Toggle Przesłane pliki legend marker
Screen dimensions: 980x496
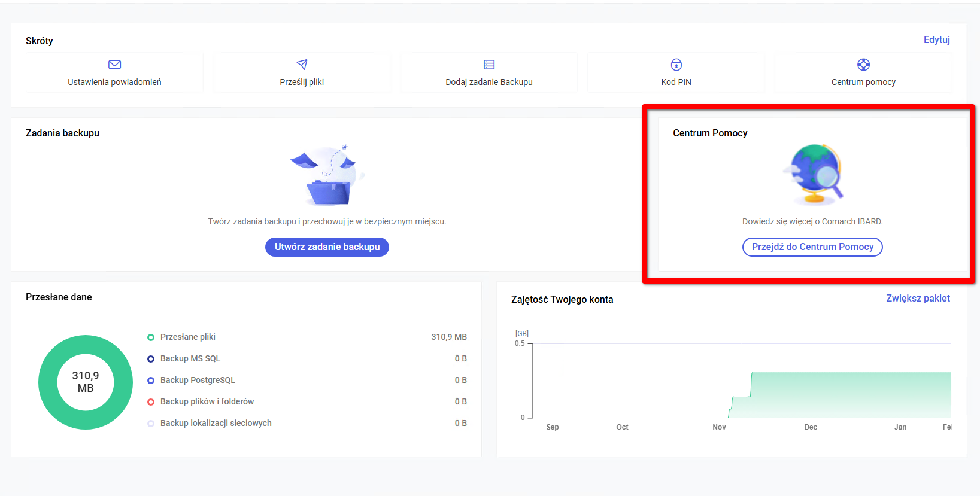pyautogui.click(x=151, y=337)
